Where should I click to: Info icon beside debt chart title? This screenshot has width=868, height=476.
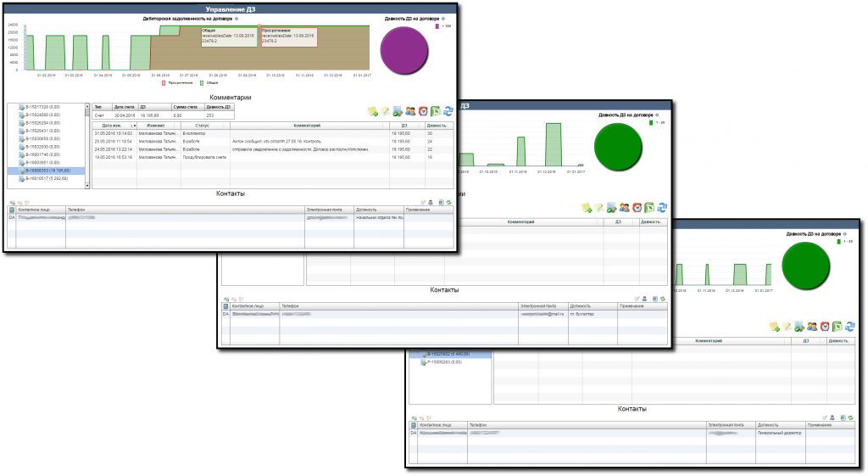[236, 19]
